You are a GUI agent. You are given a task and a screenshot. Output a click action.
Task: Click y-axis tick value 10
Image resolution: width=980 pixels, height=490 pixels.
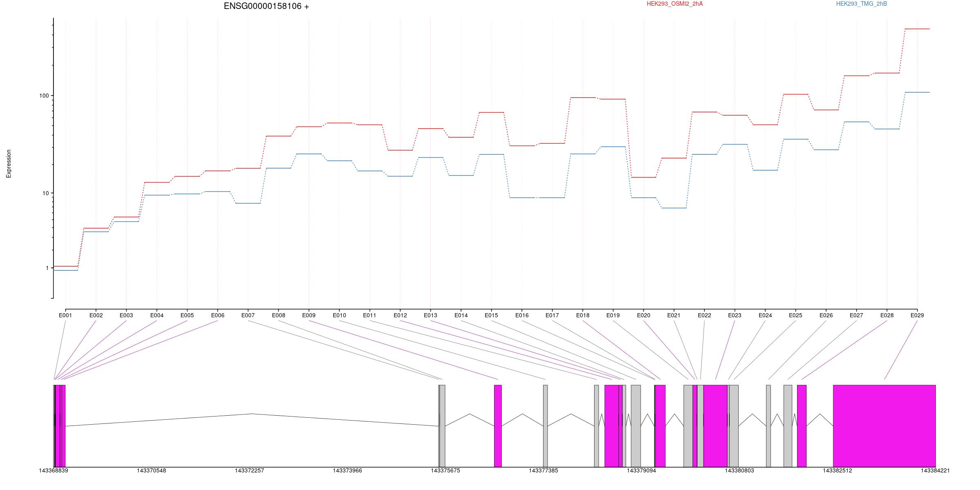[x=45, y=193]
